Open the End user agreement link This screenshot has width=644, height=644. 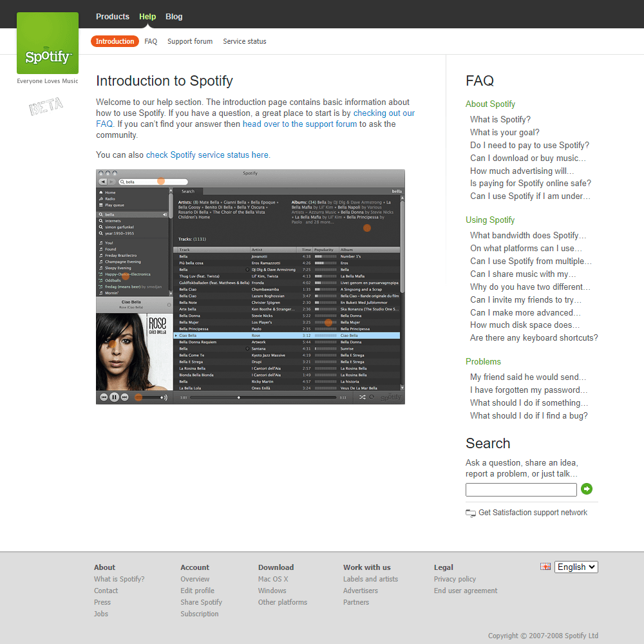tap(466, 591)
